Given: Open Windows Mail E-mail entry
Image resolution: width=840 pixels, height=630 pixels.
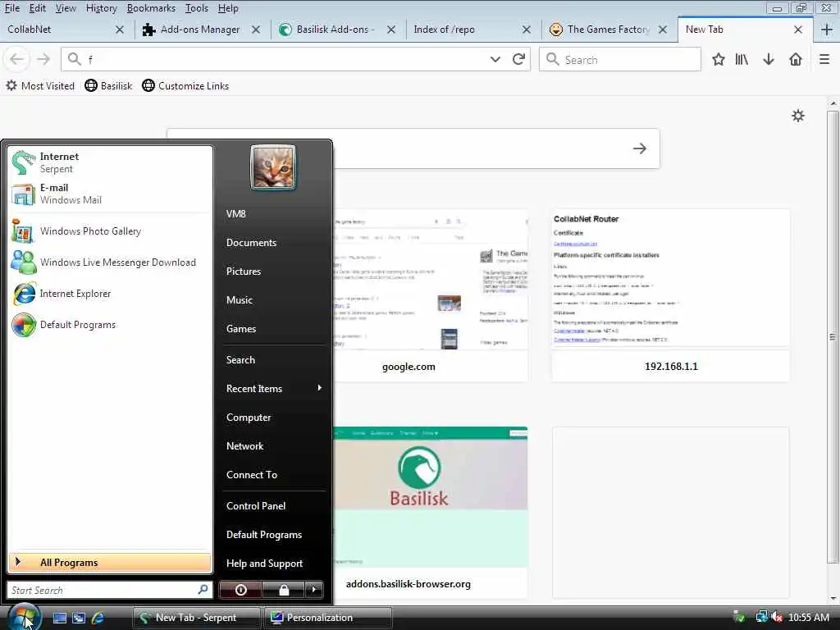Looking at the screenshot, I should click(110, 194).
